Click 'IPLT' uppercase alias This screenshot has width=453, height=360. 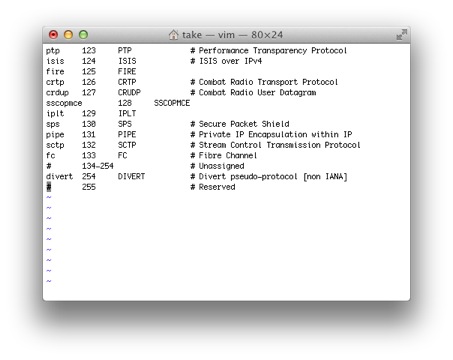coord(127,113)
